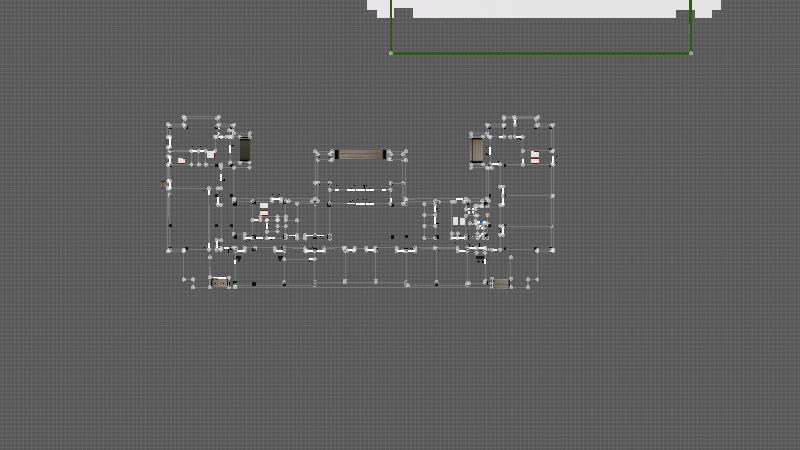Select the white and red stacked item in the top-right wing

(x=535, y=157)
